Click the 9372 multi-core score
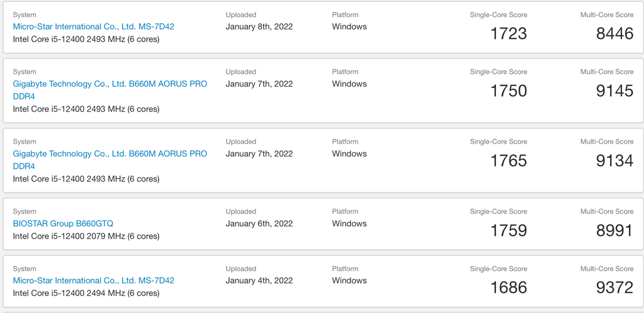Screen dimensions: 644x313 [x=614, y=288]
